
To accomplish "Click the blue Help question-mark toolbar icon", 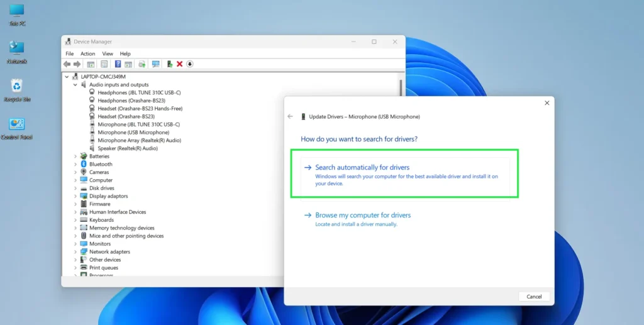I will (x=118, y=64).
